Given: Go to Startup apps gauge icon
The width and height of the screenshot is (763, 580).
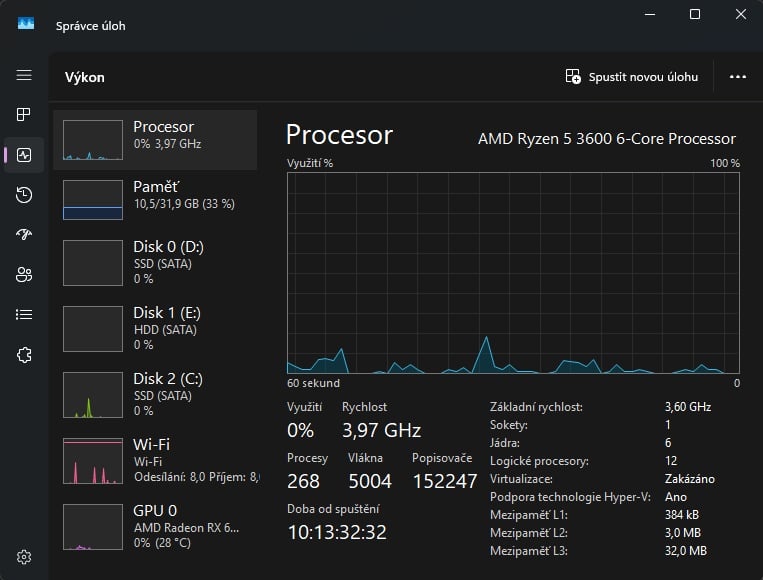Looking at the screenshot, I should click(24, 235).
